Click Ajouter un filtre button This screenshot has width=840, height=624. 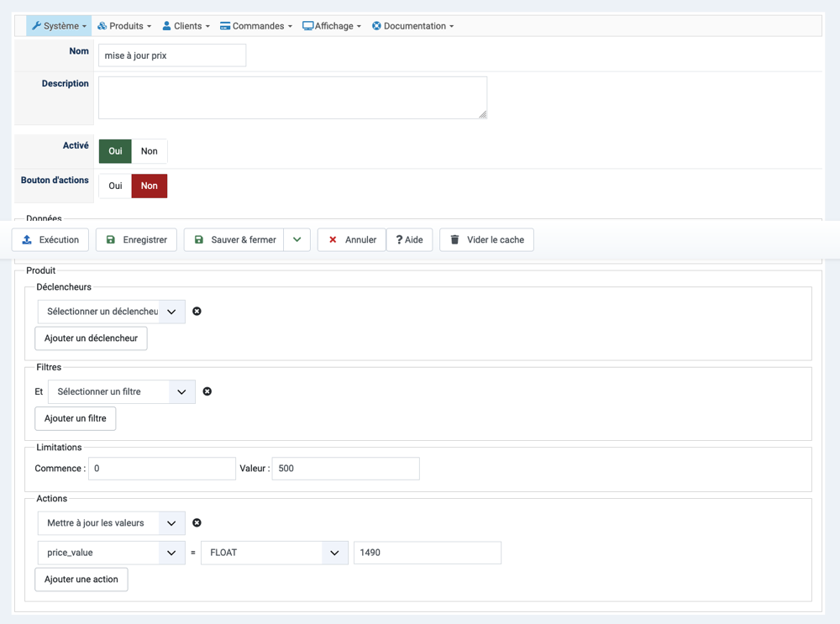pos(75,419)
